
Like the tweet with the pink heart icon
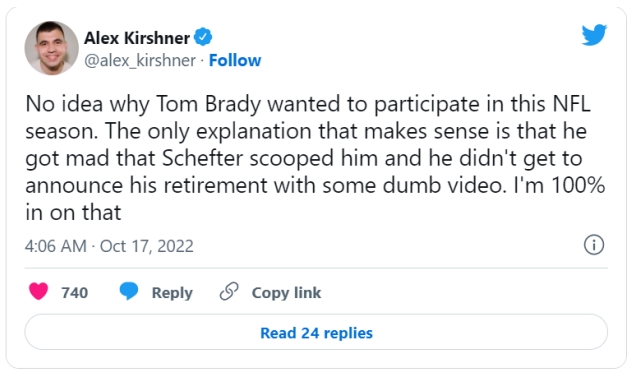[39, 292]
